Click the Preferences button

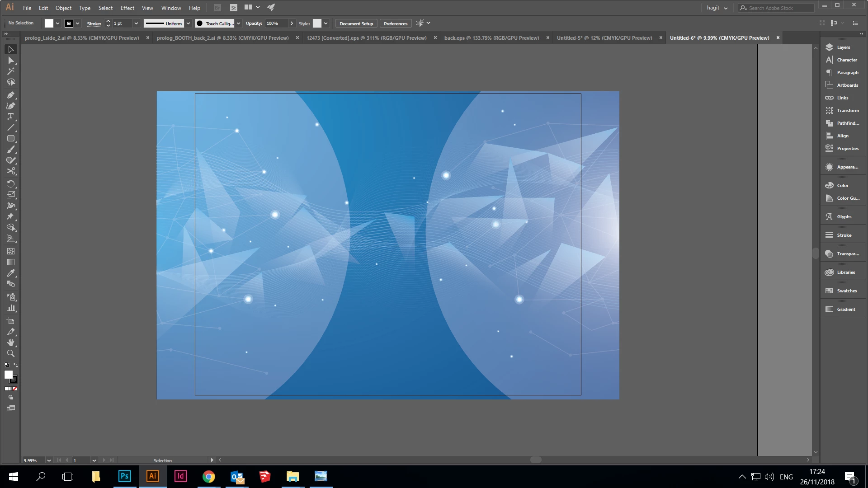[x=396, y=23]
